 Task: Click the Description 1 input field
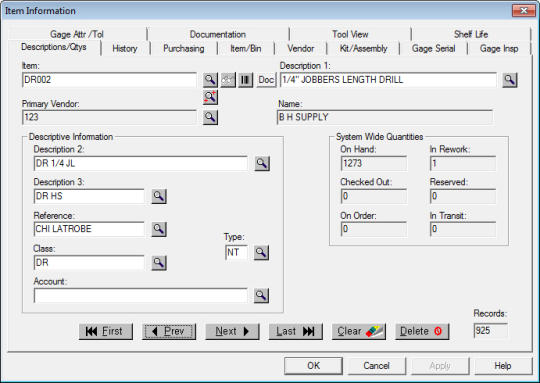[388, 80]
